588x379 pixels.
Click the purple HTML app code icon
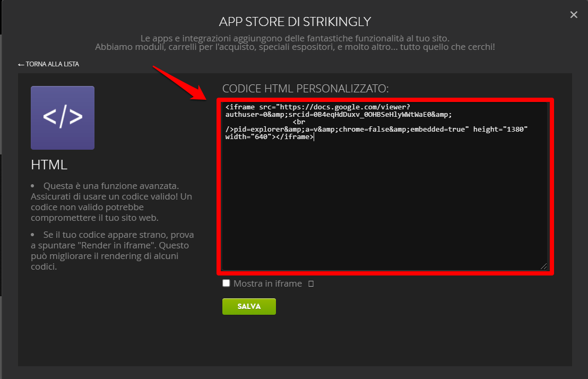click(63, 118)
